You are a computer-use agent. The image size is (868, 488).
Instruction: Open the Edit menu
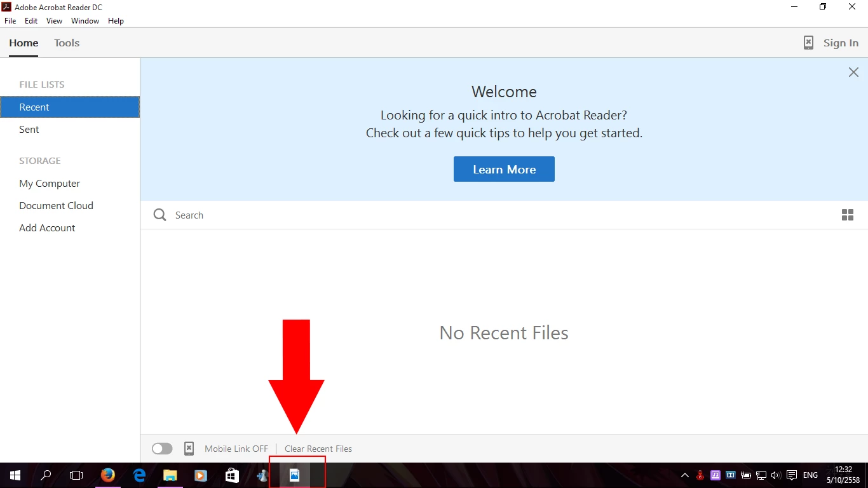click(x=31, y=21)
